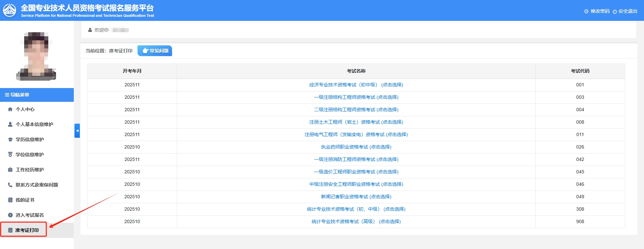
Task: Click the medal icon for 学位信息维护
Action: tap(10, 155)
